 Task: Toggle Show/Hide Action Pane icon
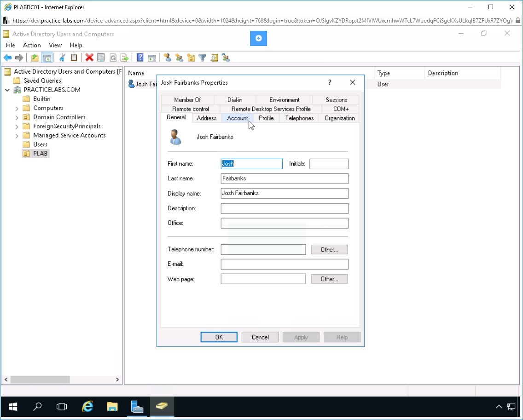coord(152,58)
